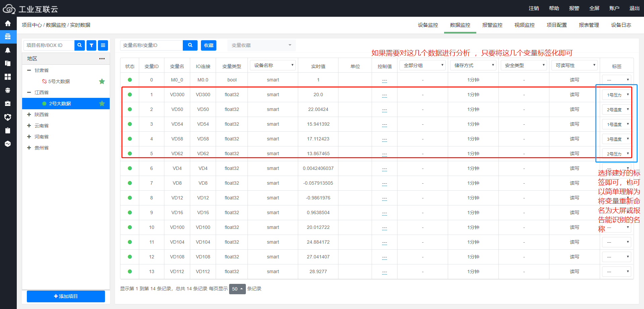Click the VD104 variable name cell
The width and height of the screenshot is (644, 309).
(x=177, y=242)
